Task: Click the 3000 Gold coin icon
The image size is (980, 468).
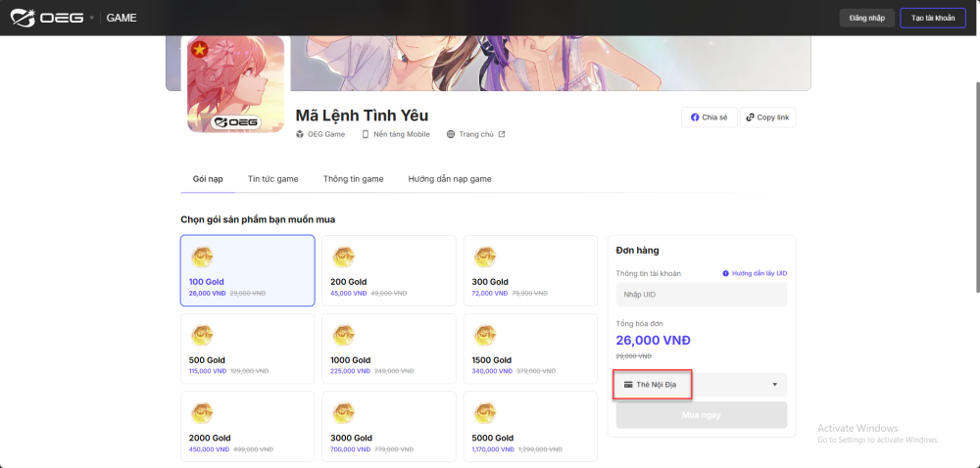Action: coord(343,412)
